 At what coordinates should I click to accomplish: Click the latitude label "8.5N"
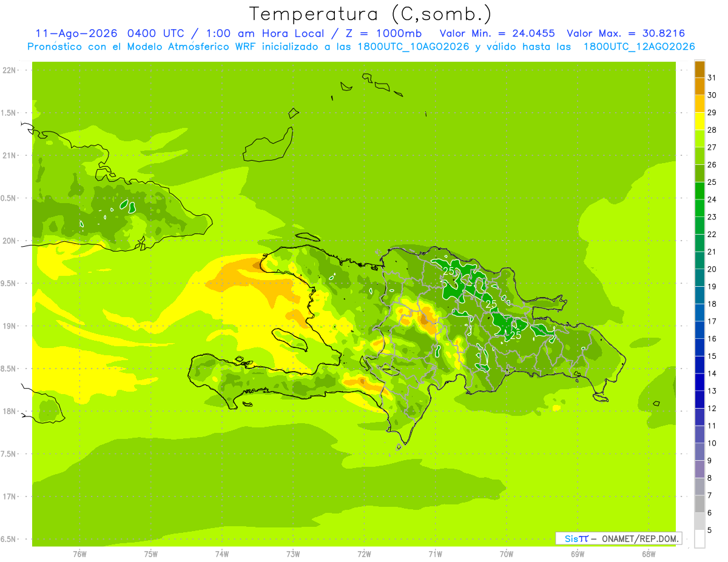[x=9, y=369]
